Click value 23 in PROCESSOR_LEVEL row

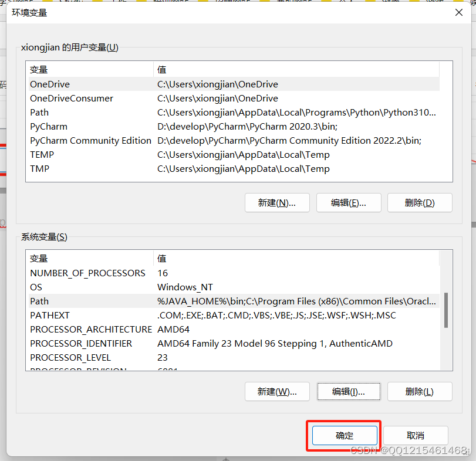163,358
